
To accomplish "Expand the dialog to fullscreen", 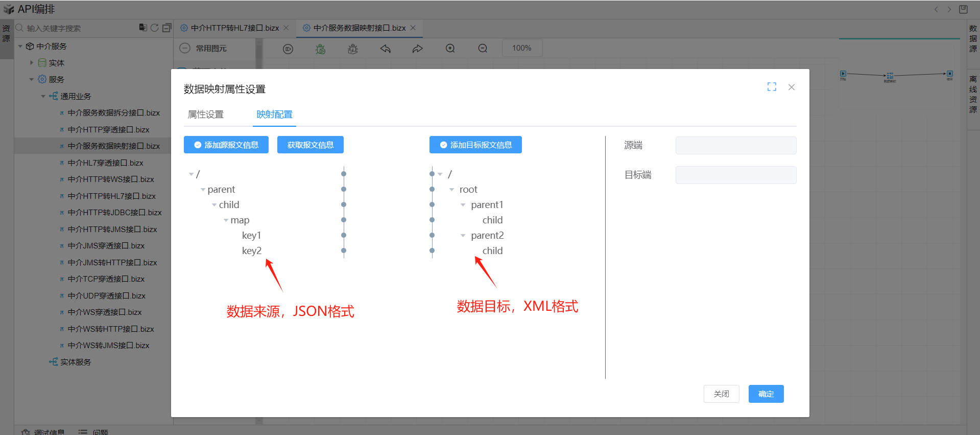I will [772, 87].
